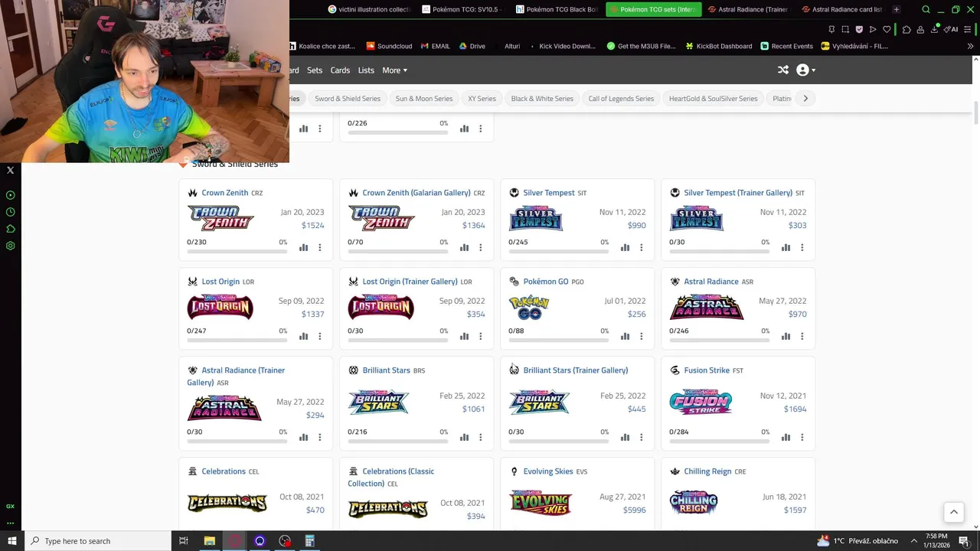The image size is (980, 551).
Task: Open the Cards navigation item
Action: coord(340,70)
